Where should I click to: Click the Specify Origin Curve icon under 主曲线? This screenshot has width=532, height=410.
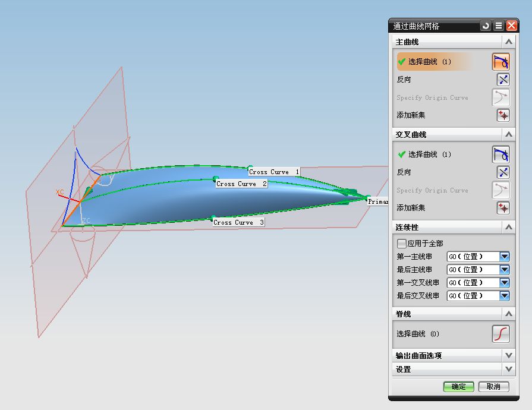[x=500, y=97]
